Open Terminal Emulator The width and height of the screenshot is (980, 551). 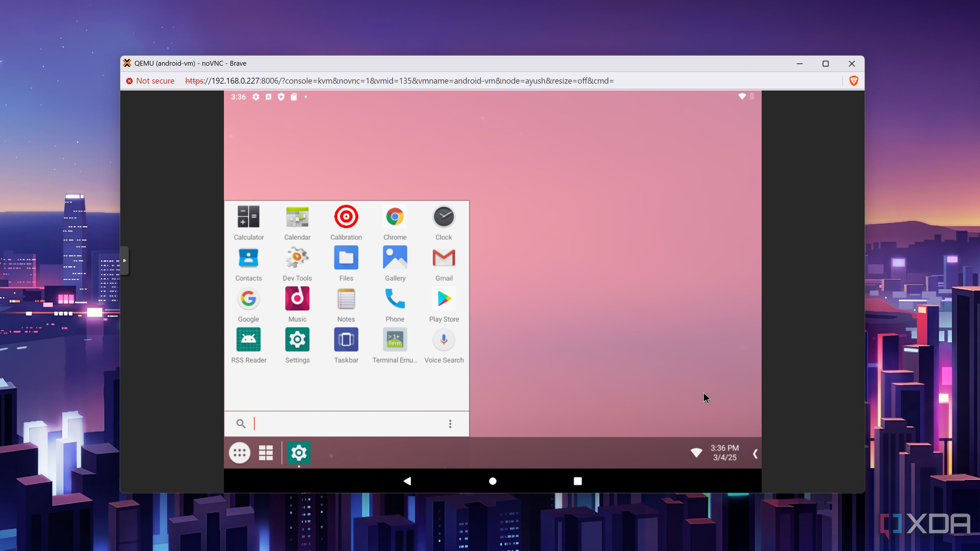click(395, 346)
